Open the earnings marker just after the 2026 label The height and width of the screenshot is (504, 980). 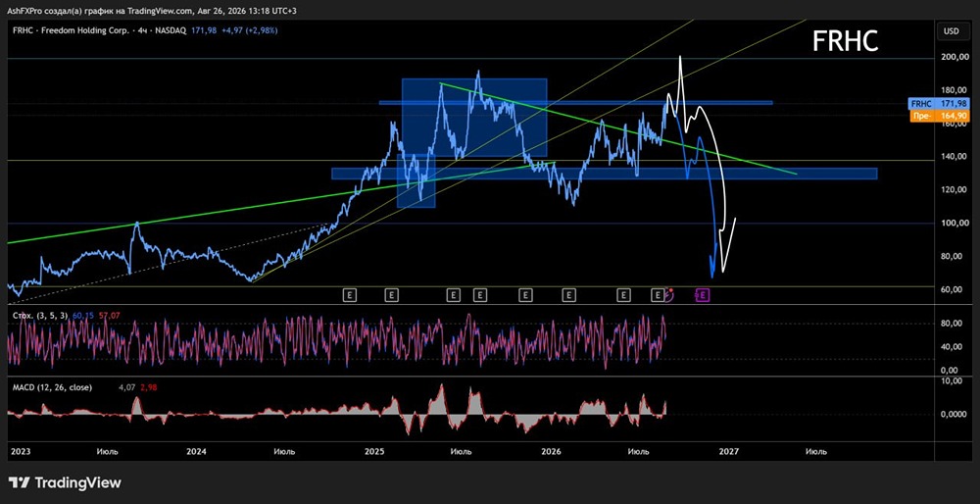(x=568, y=294)
